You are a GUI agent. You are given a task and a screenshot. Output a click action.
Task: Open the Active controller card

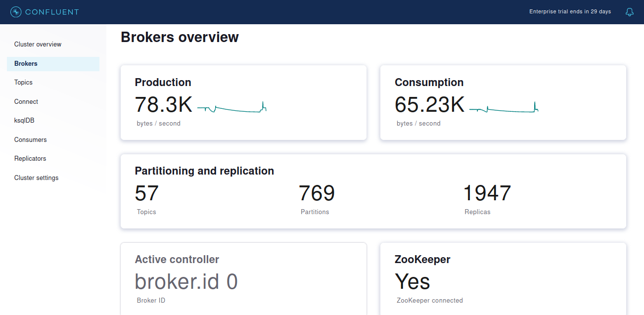243,279
